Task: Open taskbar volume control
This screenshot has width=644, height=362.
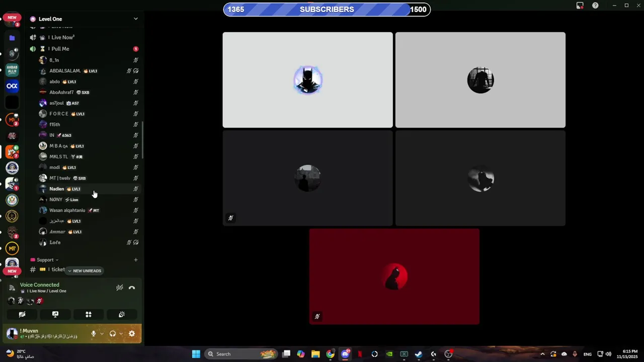Action: 608,354
